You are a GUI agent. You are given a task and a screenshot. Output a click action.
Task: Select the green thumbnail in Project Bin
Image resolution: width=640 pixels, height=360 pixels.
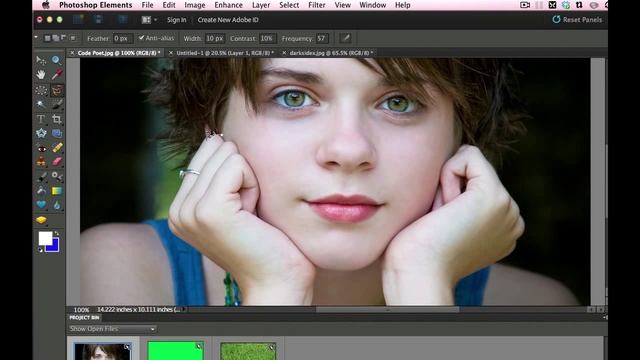pos(176,351)
